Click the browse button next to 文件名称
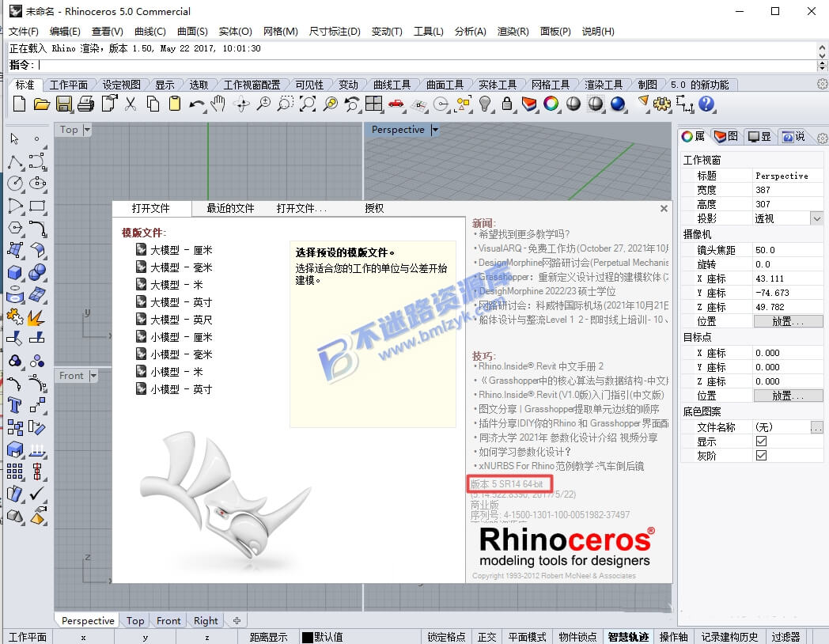This screenshot has width=829, height=644. point(817,427)
